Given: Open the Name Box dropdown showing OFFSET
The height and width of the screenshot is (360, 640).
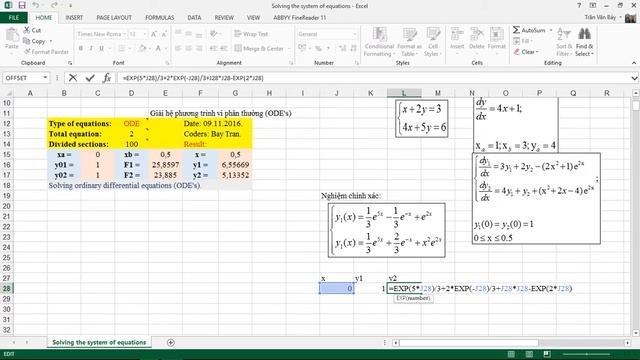Looking at the screenshot, I should pyautogui.click(x=45, y=78).
